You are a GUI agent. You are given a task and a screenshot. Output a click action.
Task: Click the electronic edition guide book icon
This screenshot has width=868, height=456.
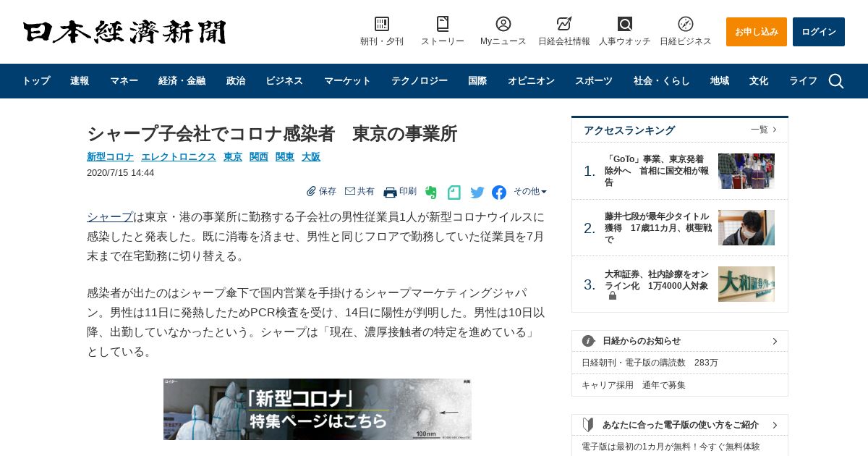[x=588, y=425]
